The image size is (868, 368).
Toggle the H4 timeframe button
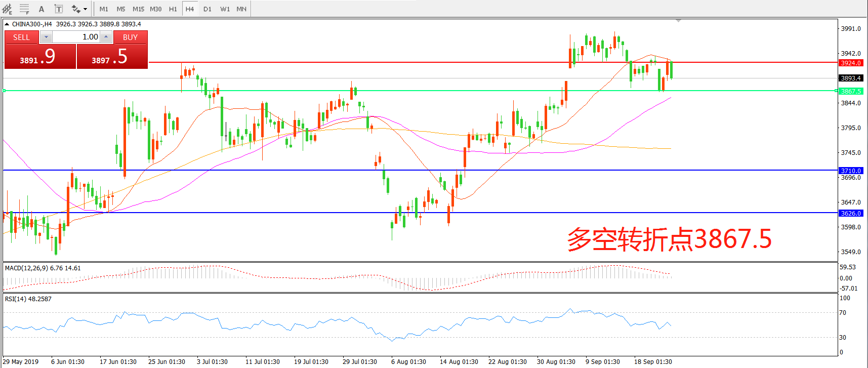tap(190, 9)
